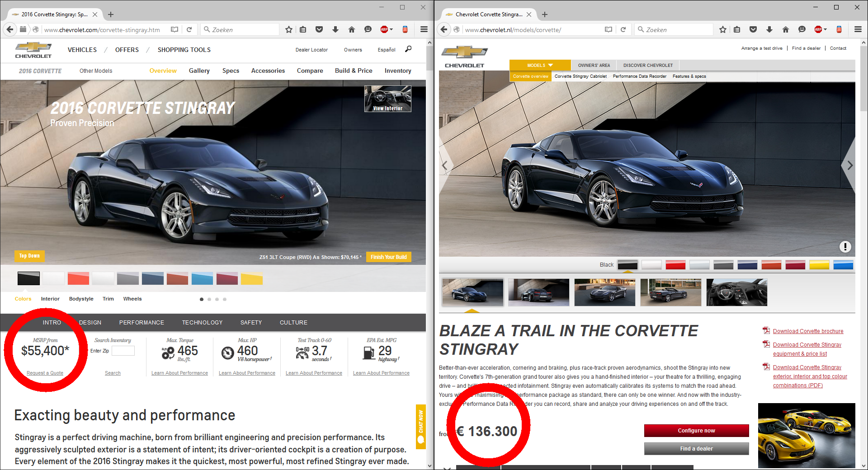Open chat bubble icon in left browser toolbar
868x470 pixels.
pyautogui.click(x=368, y=29)
